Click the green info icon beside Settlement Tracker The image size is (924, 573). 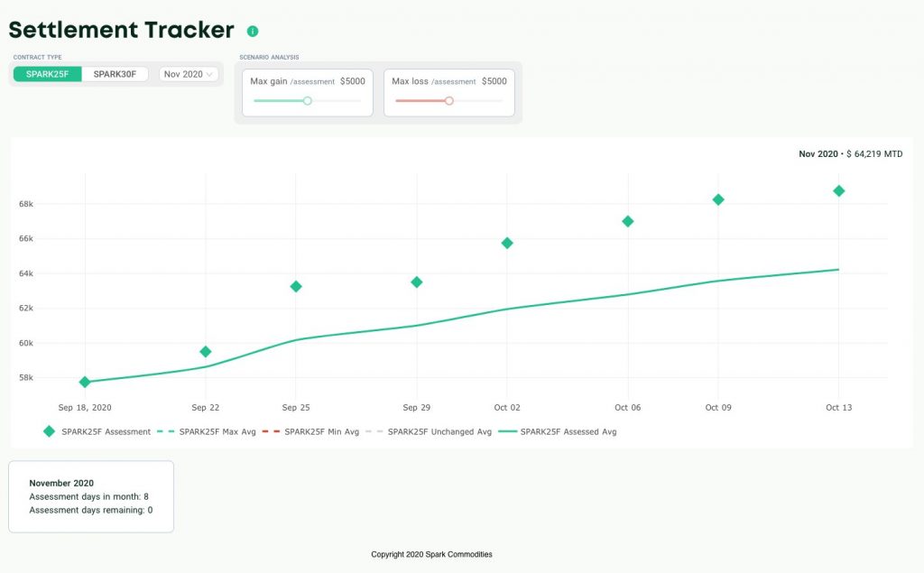[253, 31]
